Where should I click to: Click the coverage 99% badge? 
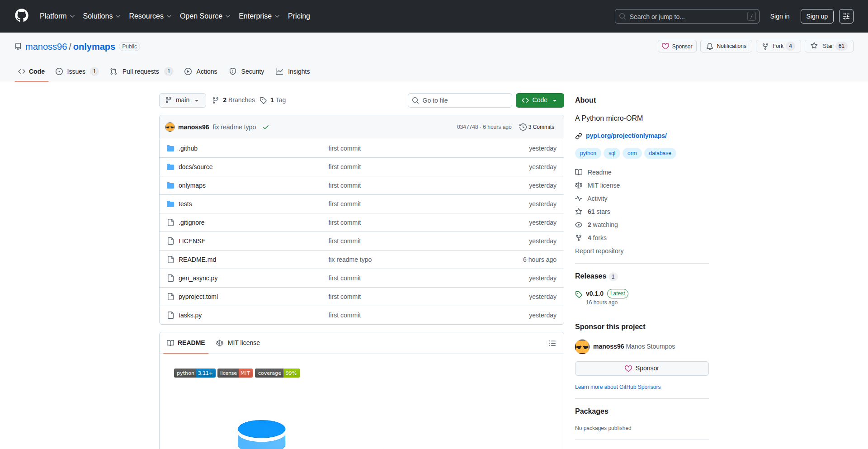tap(277, 373)
